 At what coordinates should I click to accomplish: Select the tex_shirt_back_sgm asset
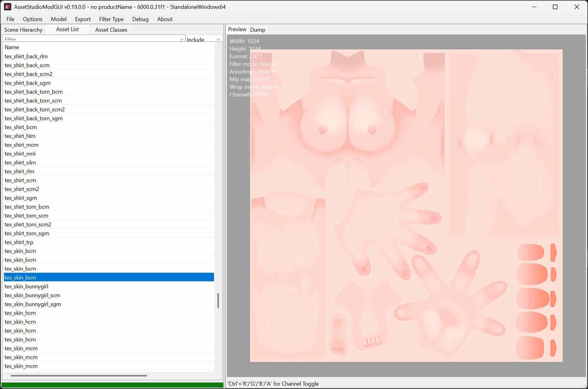[x=109, y=83]
